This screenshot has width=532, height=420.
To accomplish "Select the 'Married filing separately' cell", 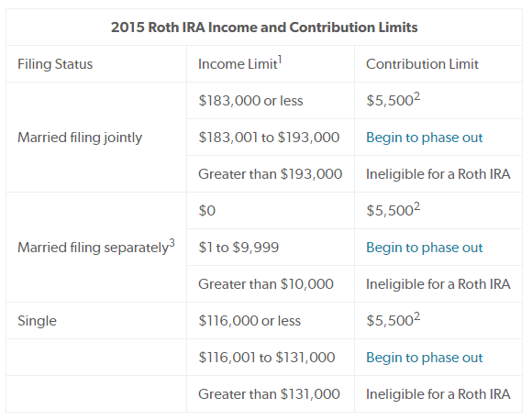I will coord(96,247).
